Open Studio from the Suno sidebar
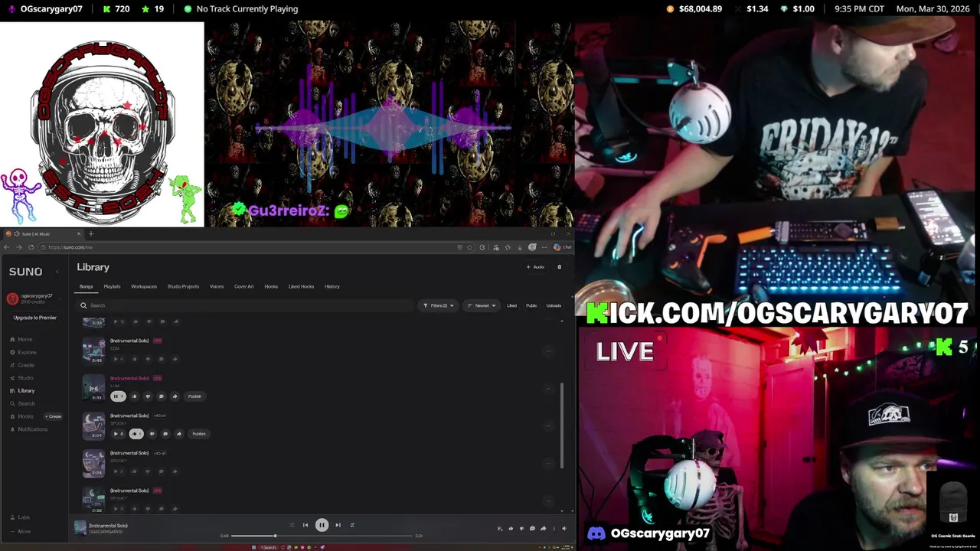Image resolution: width=980 pixels, height=551 pixels. 21,377
